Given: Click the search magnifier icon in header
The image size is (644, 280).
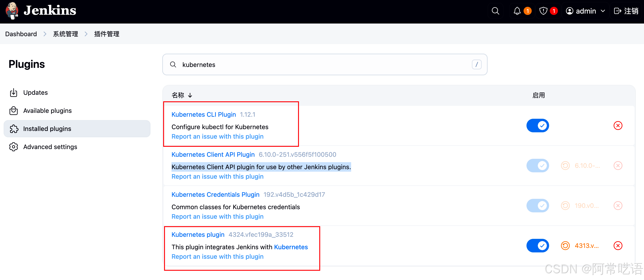Looking at the screenshot, I should (495, 11).
